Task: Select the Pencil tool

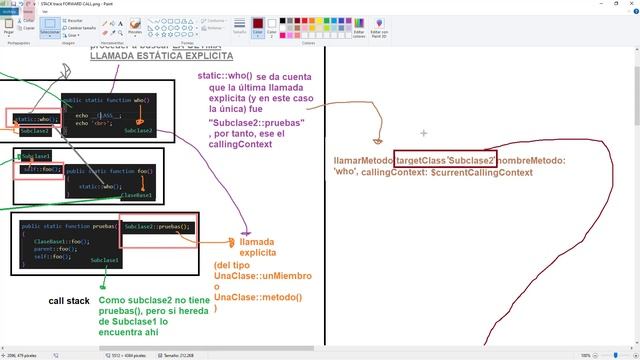Action: (x=105, y=24)
